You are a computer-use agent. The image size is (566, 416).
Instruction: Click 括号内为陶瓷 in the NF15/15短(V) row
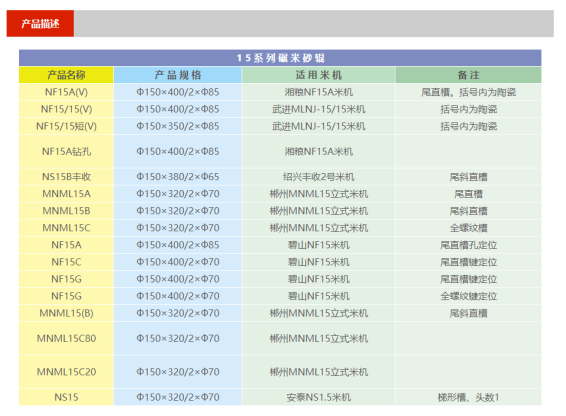pyautogui.click(x=469, y=126)
